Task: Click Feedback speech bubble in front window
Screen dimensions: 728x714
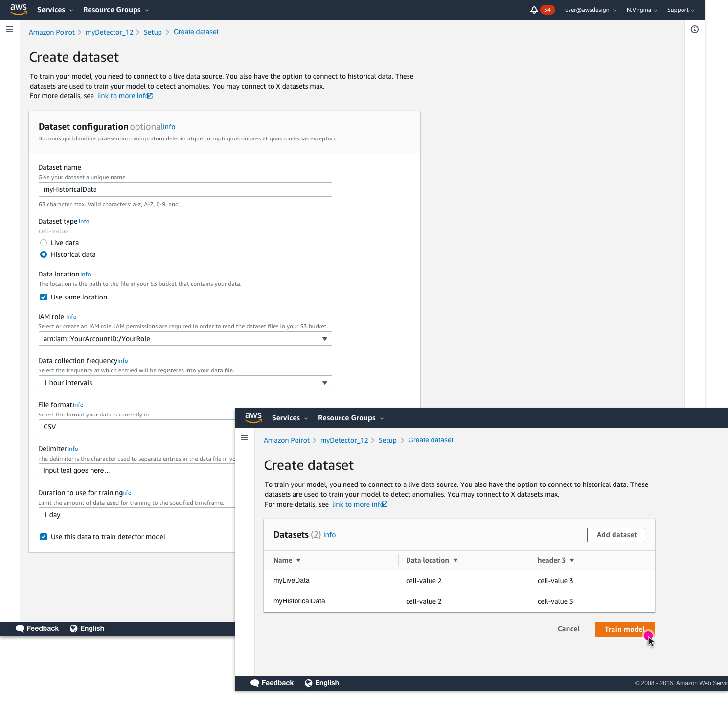Action: point(255,683)
